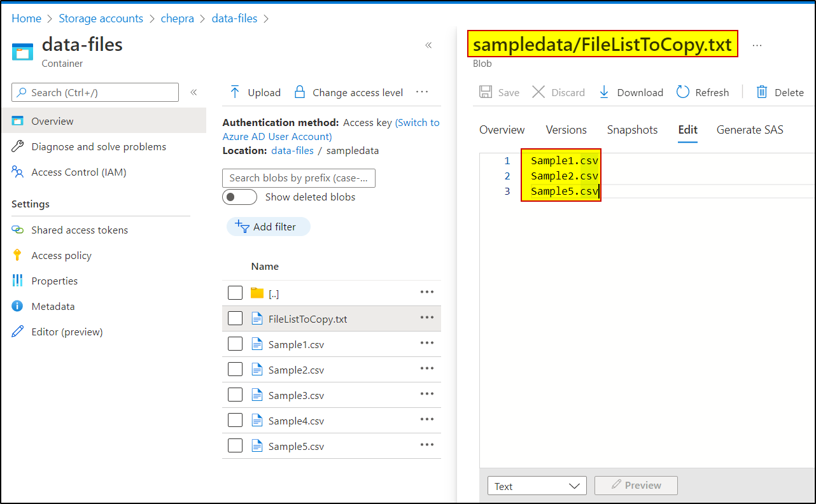816x504 pixels.
Task: Click the Download arrow icon
Action: tap(604, 92)
